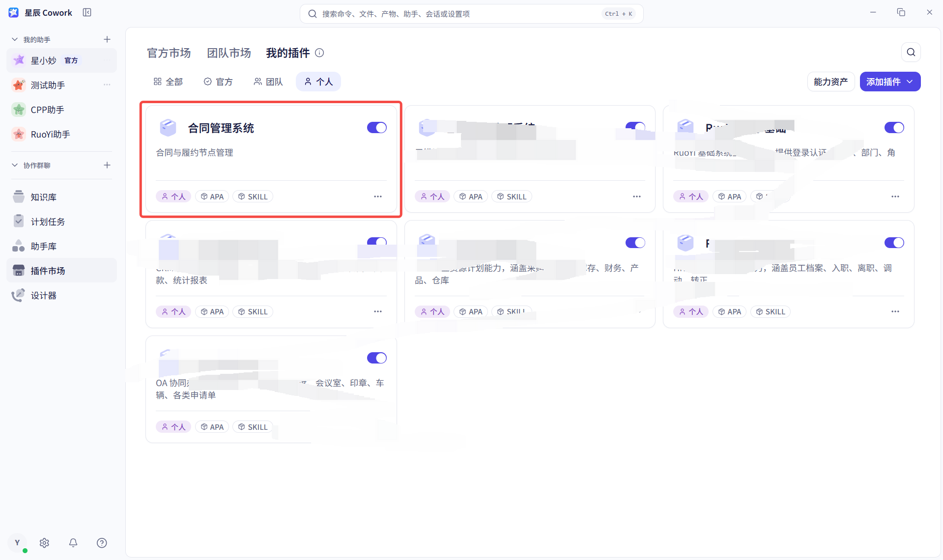
Task: Select the 全部 filter tab
Action: click(x=168, y=82)
